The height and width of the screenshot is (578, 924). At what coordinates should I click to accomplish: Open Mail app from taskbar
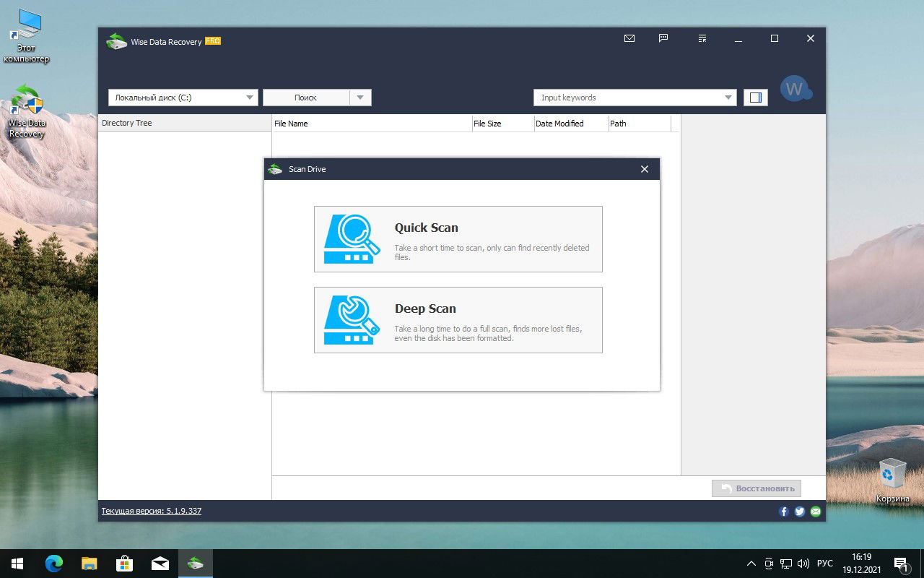(160, 563)
